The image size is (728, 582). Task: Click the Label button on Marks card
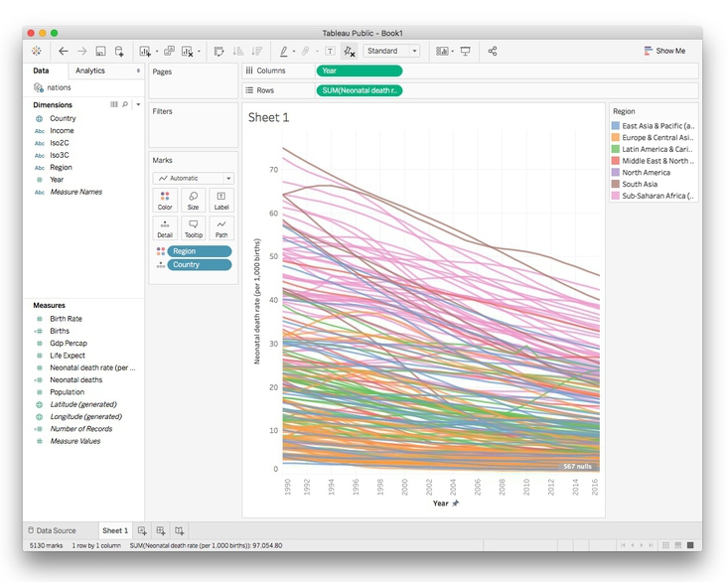click(221, 201)
